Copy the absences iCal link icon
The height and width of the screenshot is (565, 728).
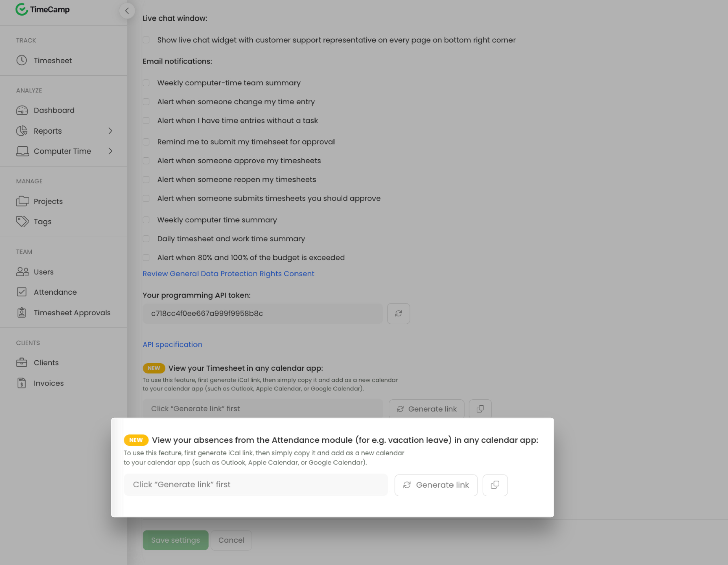click(495, 485)
